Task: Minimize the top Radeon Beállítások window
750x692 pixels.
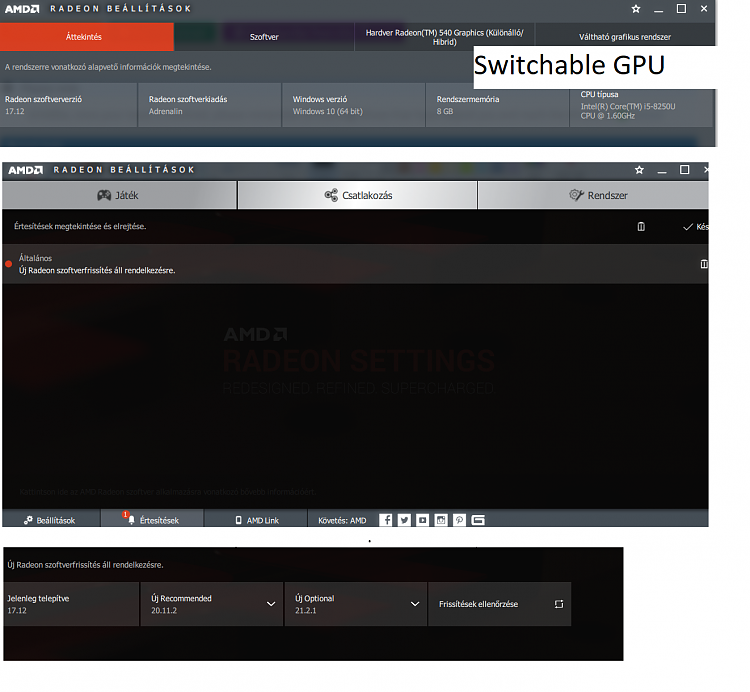Action: point(659,10)
